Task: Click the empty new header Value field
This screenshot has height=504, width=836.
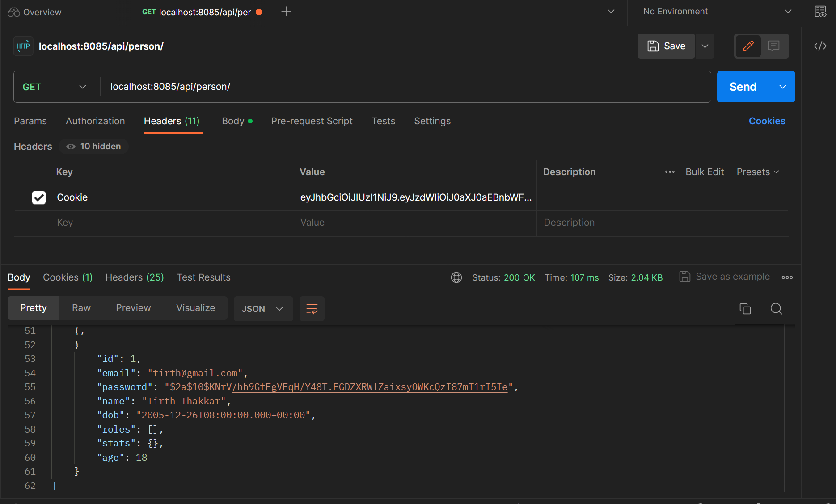Action: tap(415, 223)
